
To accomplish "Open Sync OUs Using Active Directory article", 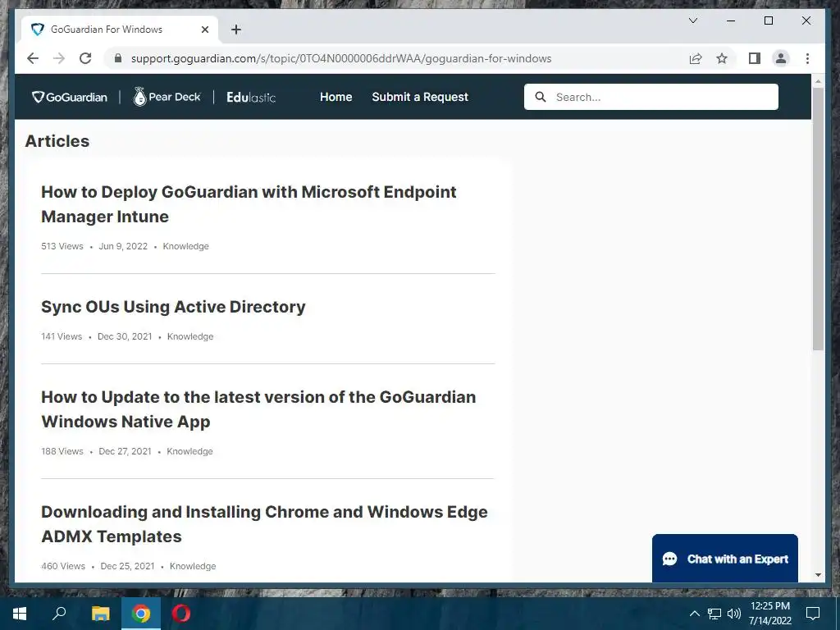I will click(173, 307).
